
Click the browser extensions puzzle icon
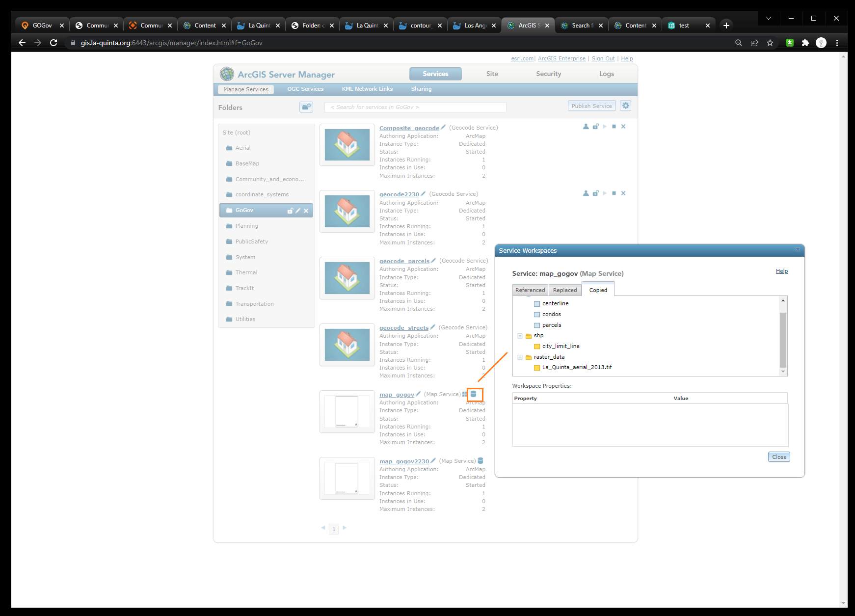[x=805, y=43]
